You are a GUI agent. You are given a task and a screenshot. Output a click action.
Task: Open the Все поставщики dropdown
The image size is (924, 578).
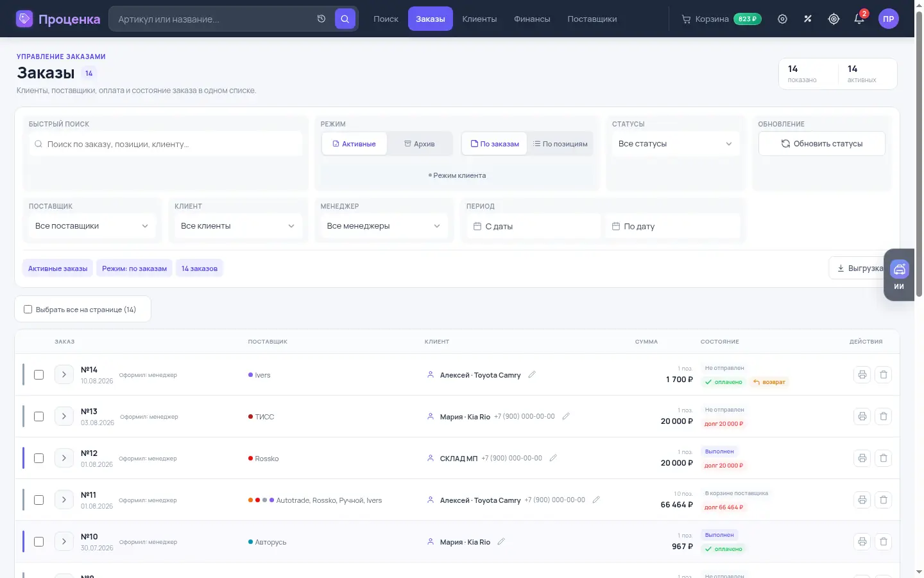coord(92,226)
